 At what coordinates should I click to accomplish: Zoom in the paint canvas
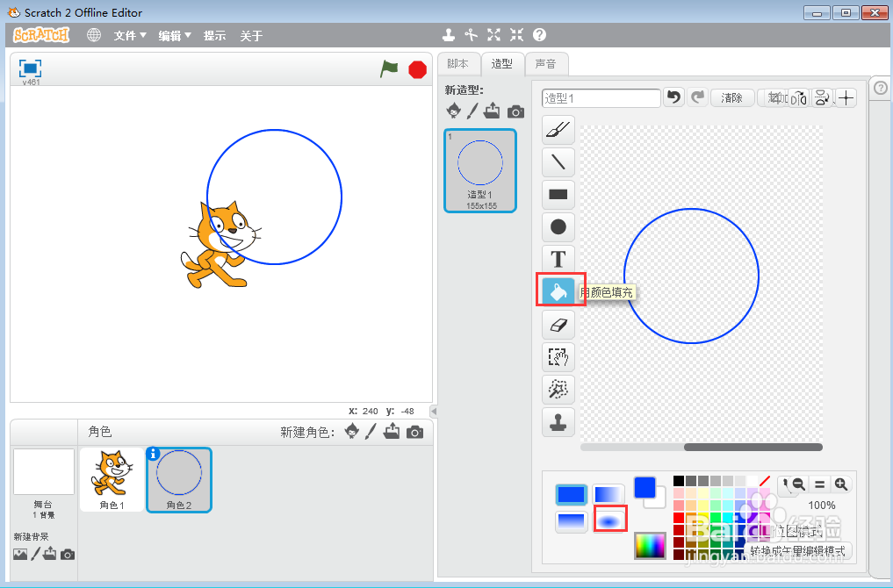[x=840, y=484]
